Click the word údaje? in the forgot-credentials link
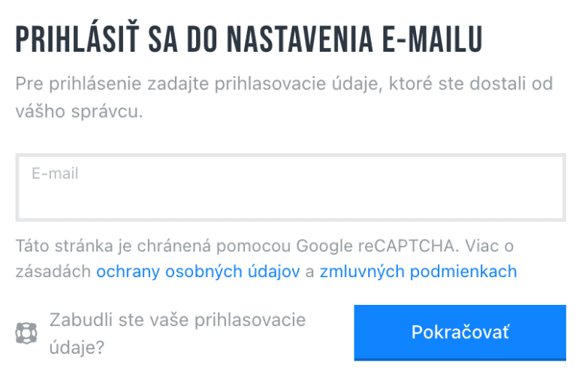The width and height of the screenshot is (588, 380). (77, 348)
